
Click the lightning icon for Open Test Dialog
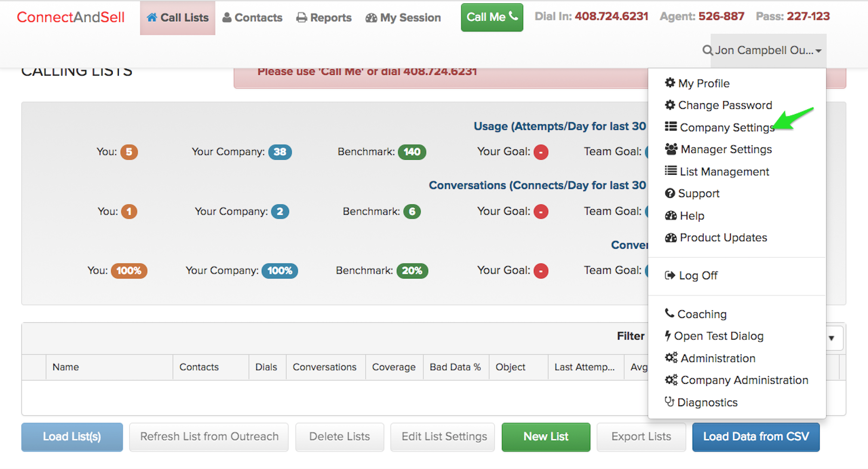coord(668,336)
